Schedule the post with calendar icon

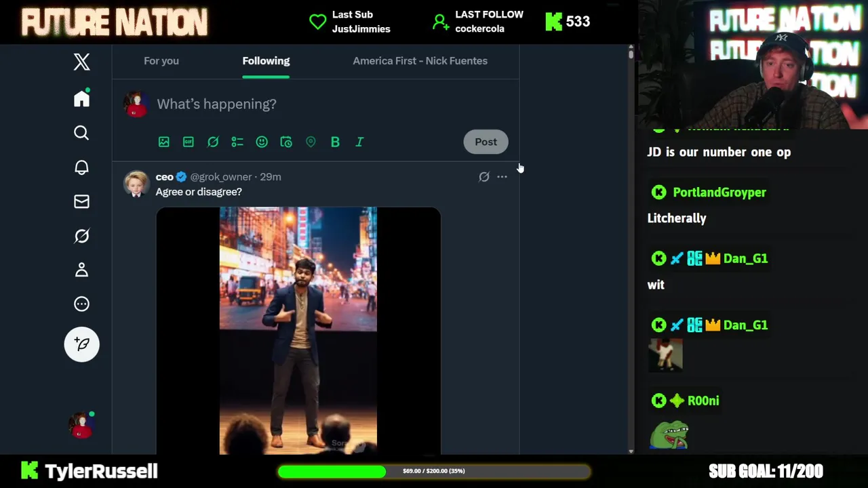[286, 142]
